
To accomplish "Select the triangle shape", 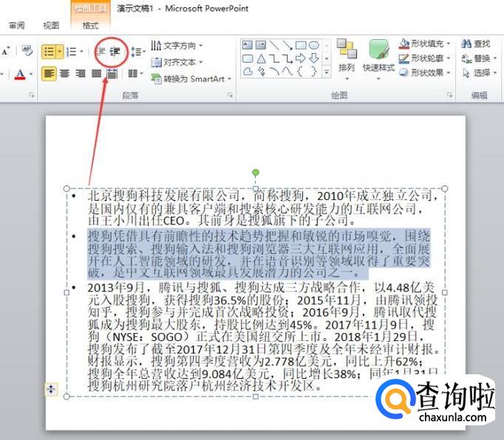I will [261, 58].
